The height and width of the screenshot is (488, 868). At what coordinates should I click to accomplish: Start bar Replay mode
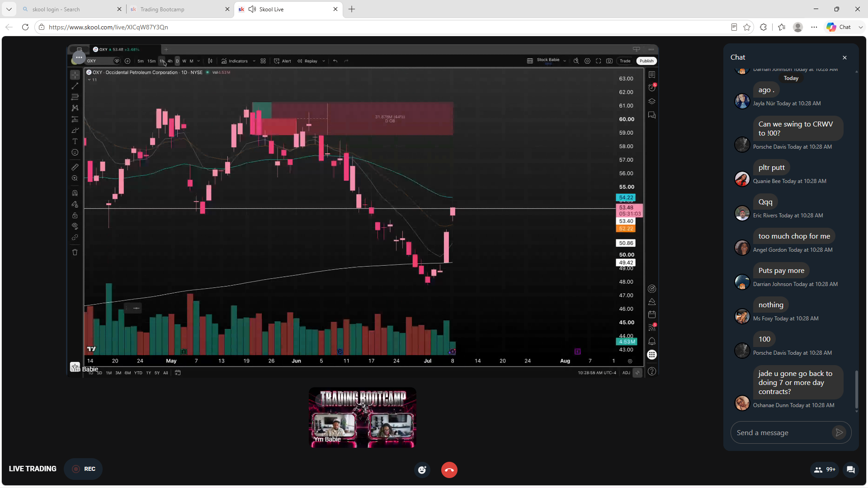307,61
